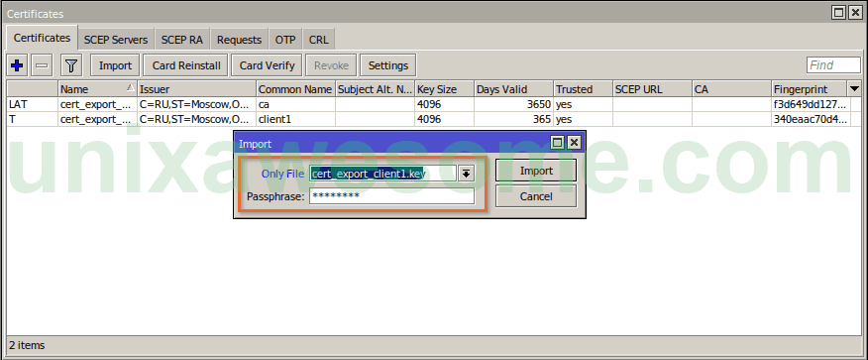Click the Card Verify toolbar button
868x360 pixels.
267,65
